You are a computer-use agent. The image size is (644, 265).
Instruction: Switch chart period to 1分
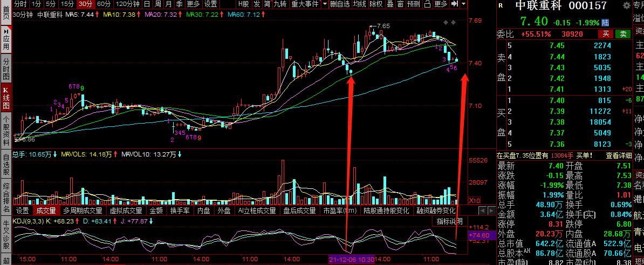click(36, 4)
